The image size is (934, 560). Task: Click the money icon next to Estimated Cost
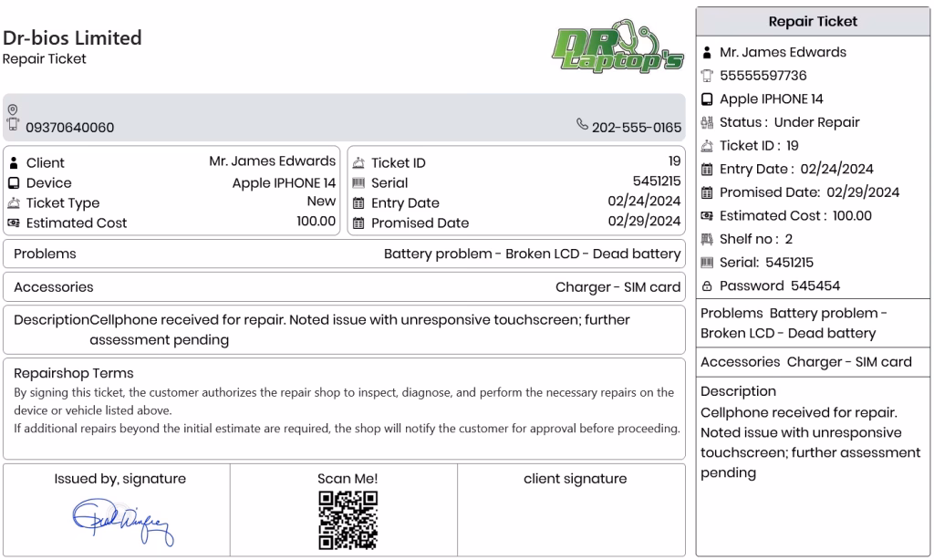[14, 223]
